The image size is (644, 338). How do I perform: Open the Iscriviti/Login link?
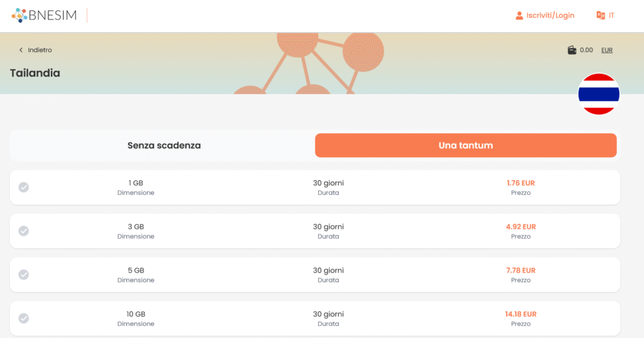pyautogui.click(x=550, y=15)
